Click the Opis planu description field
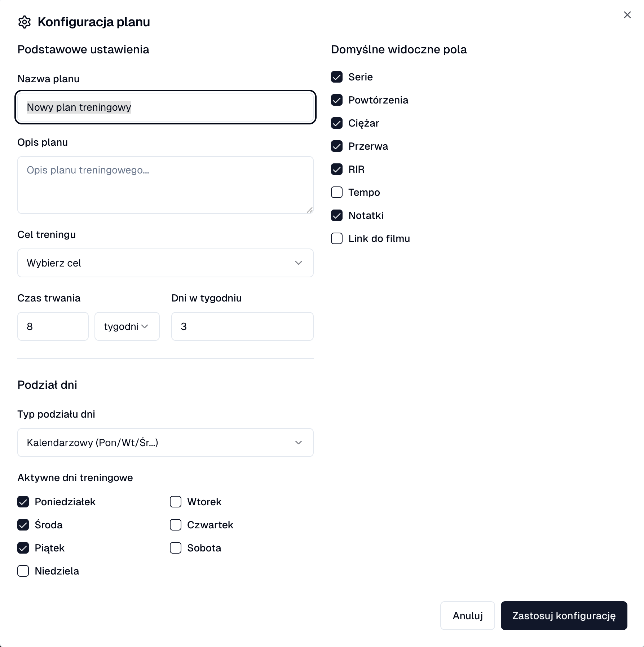 tap(165, 185)
